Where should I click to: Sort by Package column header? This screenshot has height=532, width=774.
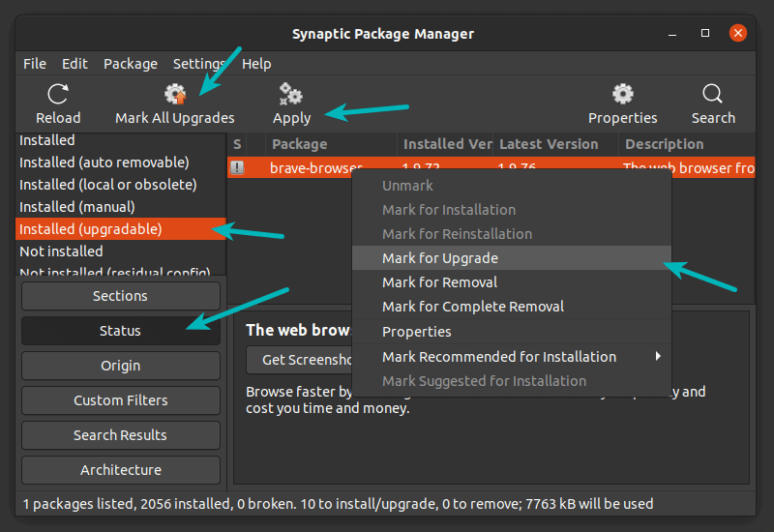(x=300, y=144)
